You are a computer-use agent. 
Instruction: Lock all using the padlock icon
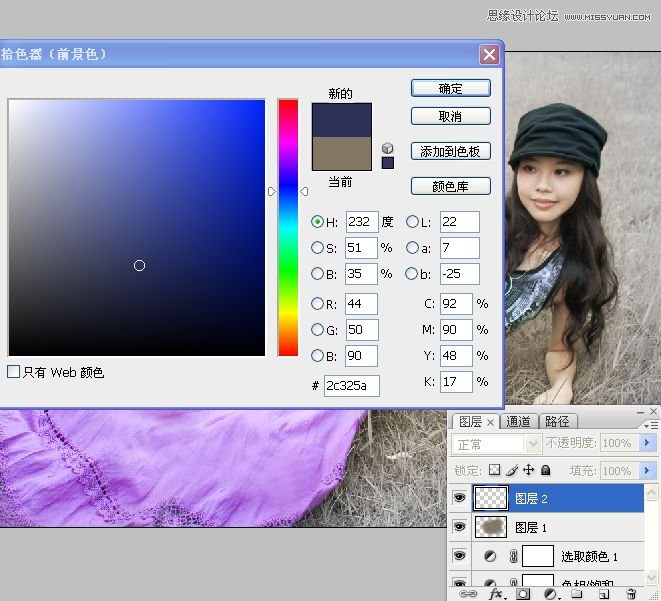tap(545, 470)
